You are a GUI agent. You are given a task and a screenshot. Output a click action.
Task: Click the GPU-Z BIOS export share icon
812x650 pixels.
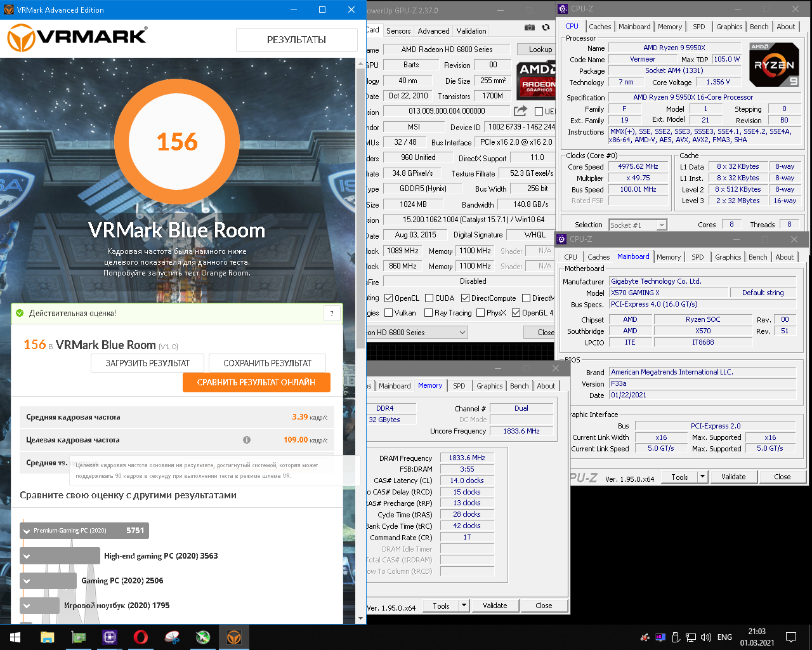point(520,110)
